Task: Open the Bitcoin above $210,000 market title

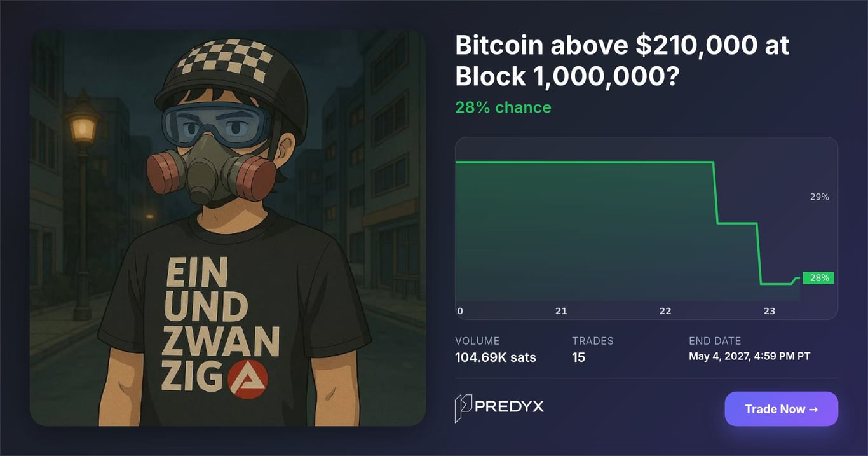Action: coord(621,61)
